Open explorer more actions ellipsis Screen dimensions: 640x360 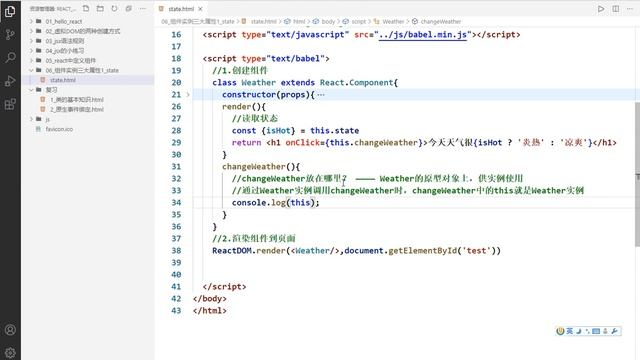click(142, 9)
